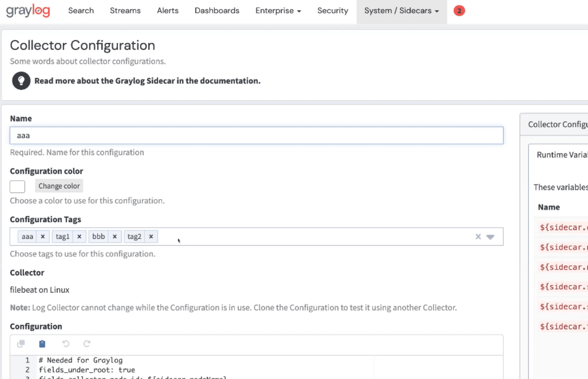588x379 pixels.
Task: Click the copy icon in editor toolbar
Action: tap(21, 344)
